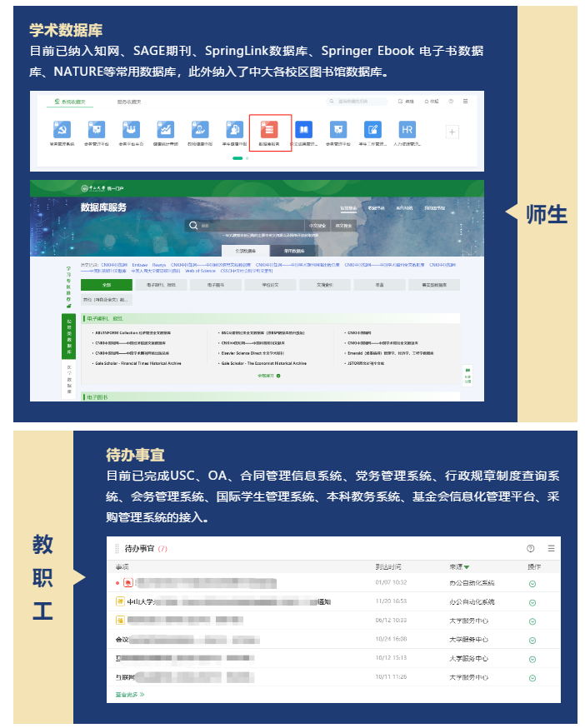Open Gale Scholar - Financial Times Historical Archive link
The image size is (585, 728).
[140, 363]
